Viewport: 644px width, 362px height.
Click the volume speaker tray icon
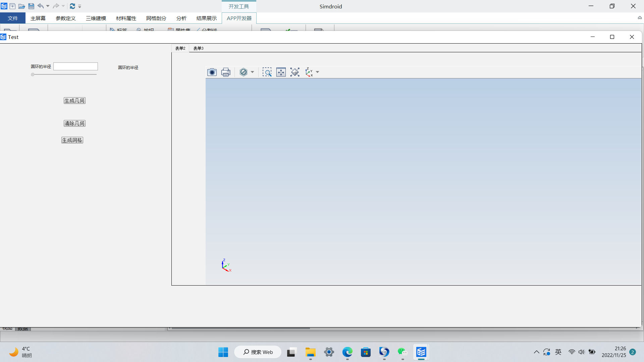tap(582, 352)
